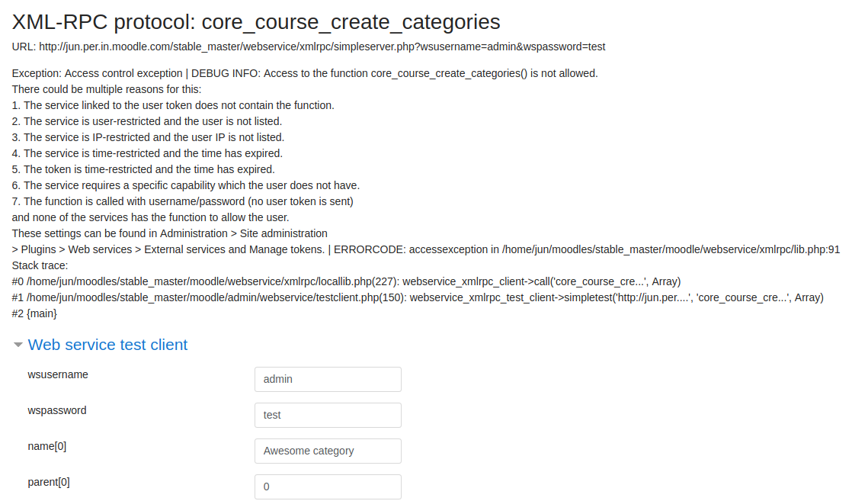Click reason 3 about IP-restricted service
The height and width of the screenshot is (501, 868).
(x=148, y=137)
